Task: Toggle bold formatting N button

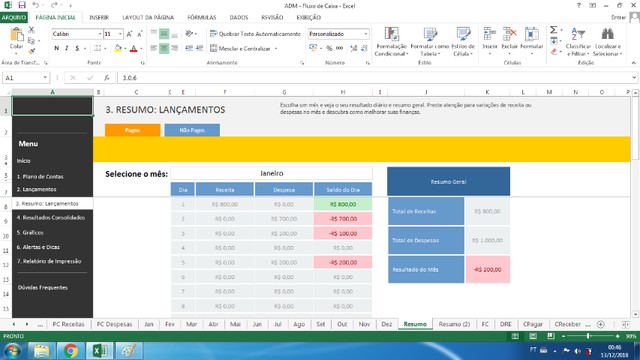Action: coord(57,48)
